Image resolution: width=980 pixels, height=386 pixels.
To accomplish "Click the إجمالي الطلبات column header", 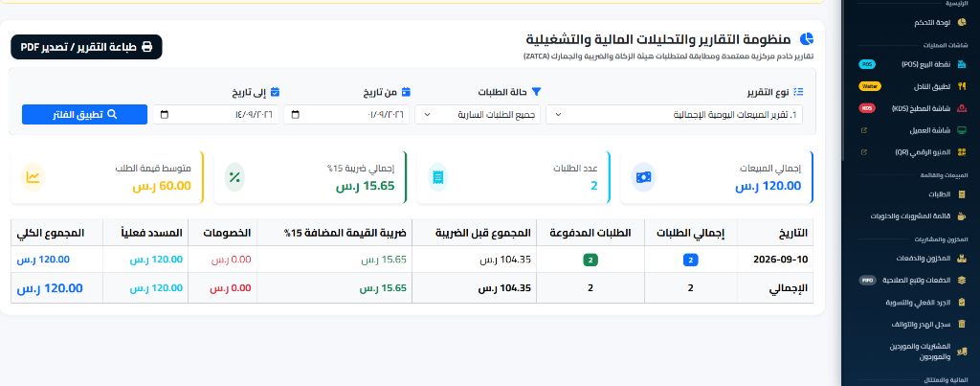I will 691,233.
